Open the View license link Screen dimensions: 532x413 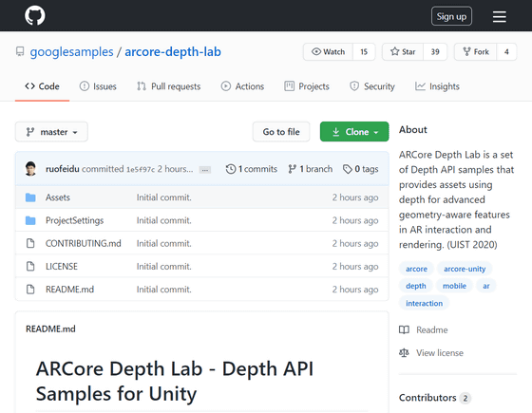(x=440, y=353)
